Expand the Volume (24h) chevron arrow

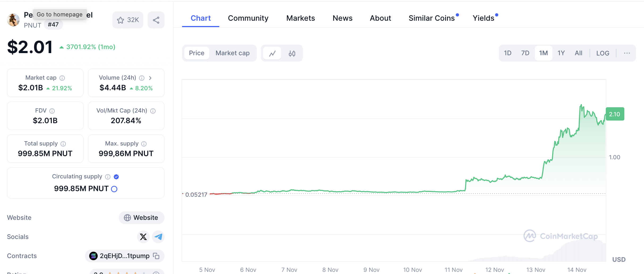(150, 78)
